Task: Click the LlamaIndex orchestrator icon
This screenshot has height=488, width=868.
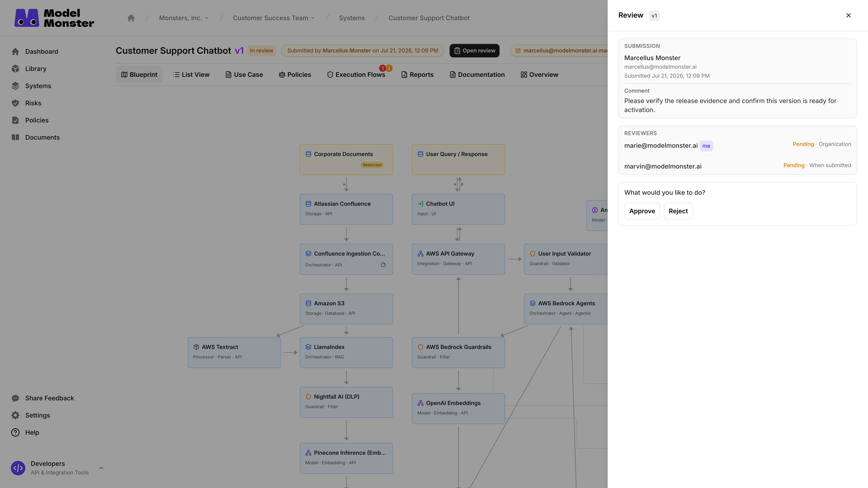Action: 308,347
